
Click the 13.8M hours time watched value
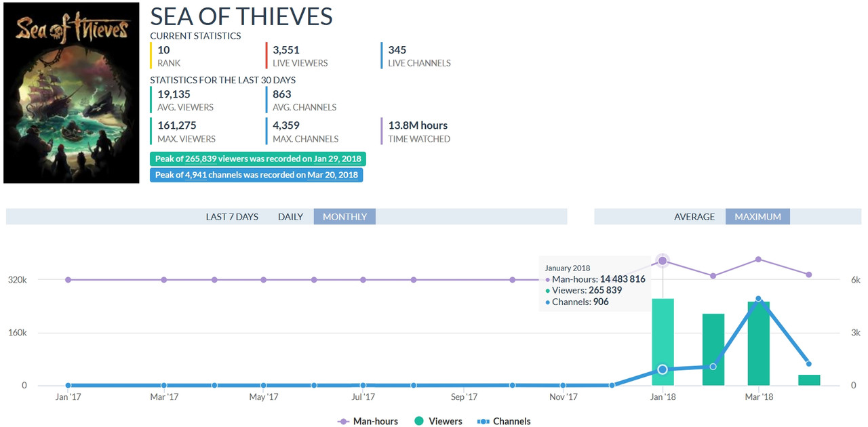coord(418,125)
